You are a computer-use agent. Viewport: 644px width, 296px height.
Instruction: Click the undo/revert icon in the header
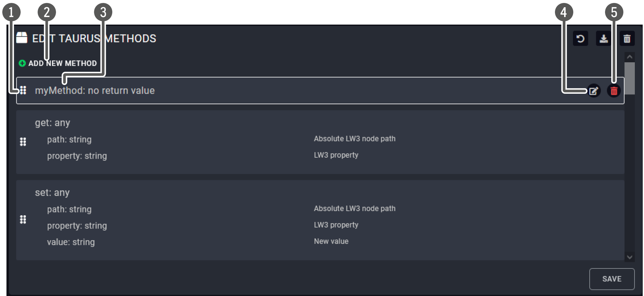580,39
